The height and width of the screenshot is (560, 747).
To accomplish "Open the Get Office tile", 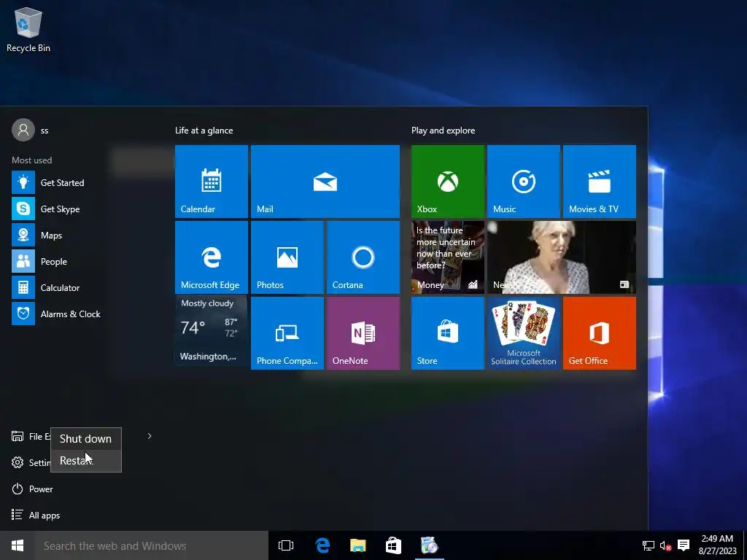I will click(600, 332).
